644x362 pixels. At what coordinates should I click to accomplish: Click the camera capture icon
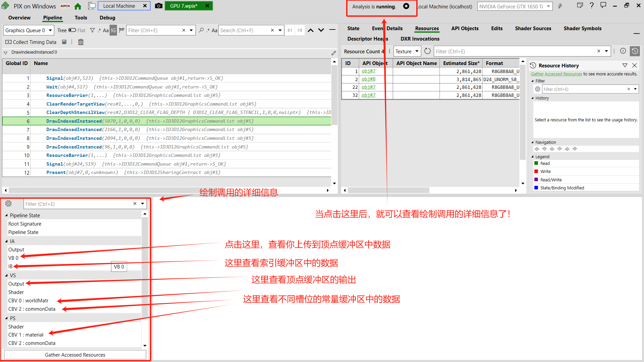[x=159, y=6]
